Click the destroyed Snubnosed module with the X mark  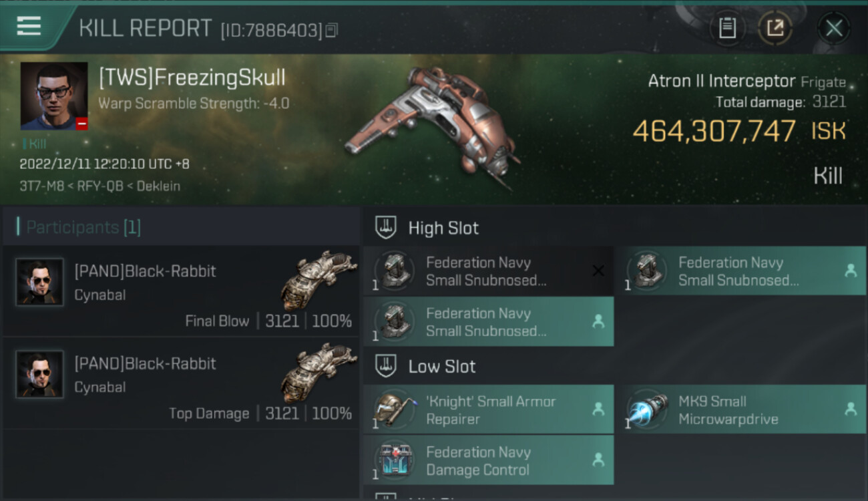point(489,271)
